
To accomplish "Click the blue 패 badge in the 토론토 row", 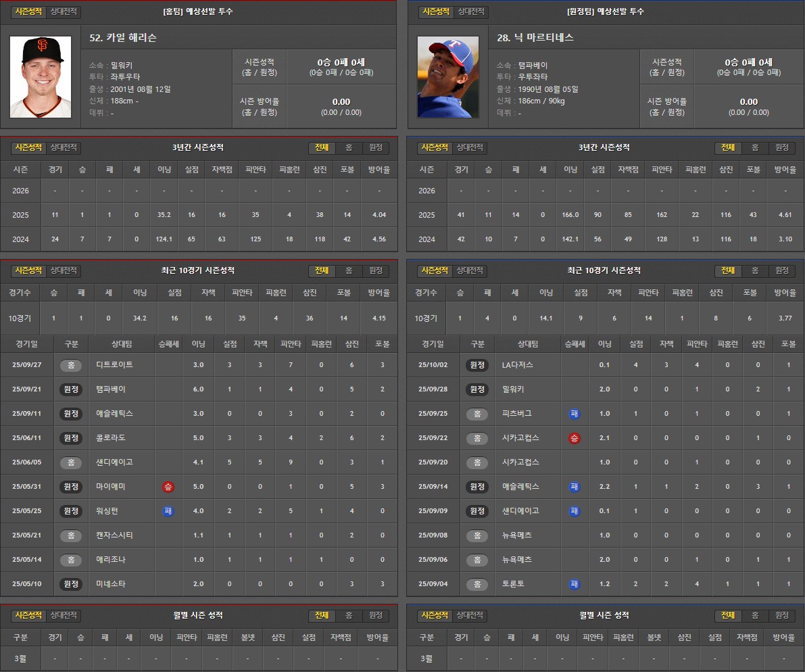I will coord(574,583).
